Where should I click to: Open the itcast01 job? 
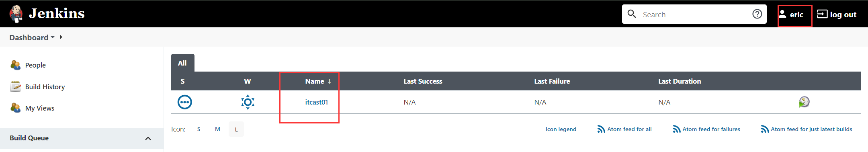(317, 102)
